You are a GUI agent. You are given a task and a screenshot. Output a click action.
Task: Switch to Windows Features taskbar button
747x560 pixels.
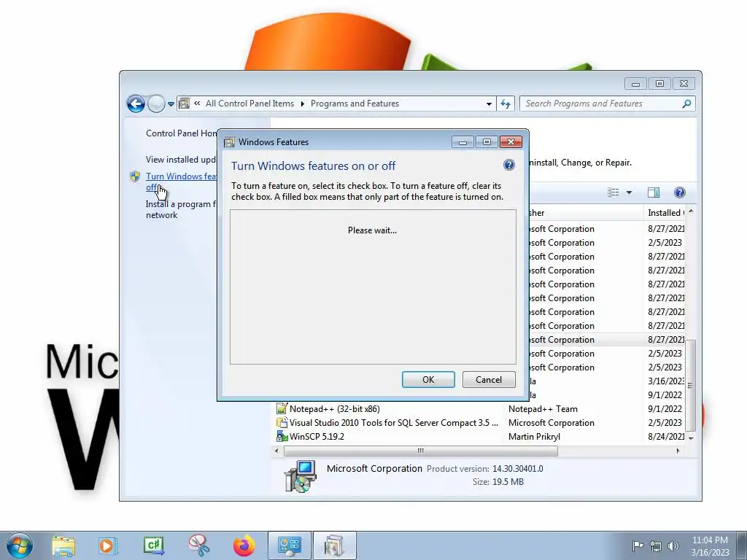334,545
